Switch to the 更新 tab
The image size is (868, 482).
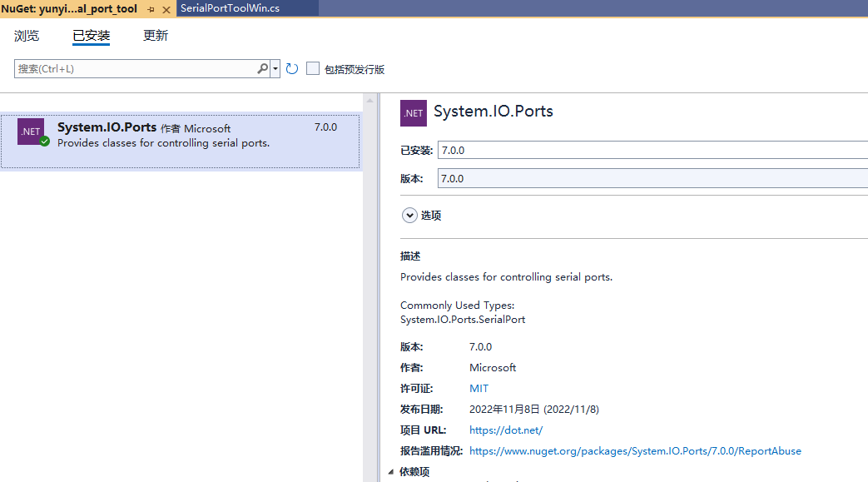coord(156,36)
